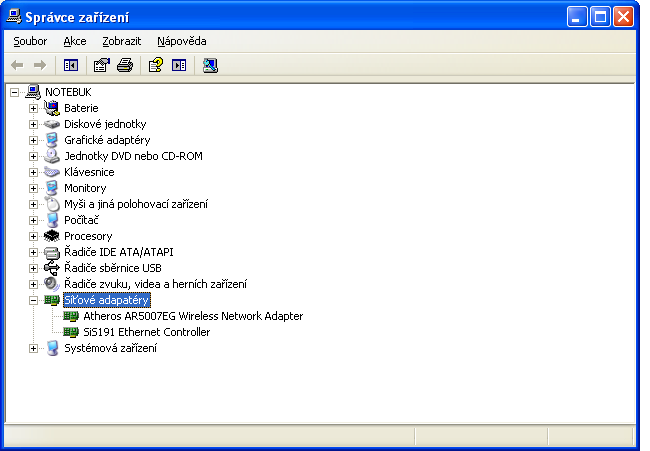This screenshot has height=451, width=650.
Task: Expand the Diskové jednotky node
Action: point(33,124)
